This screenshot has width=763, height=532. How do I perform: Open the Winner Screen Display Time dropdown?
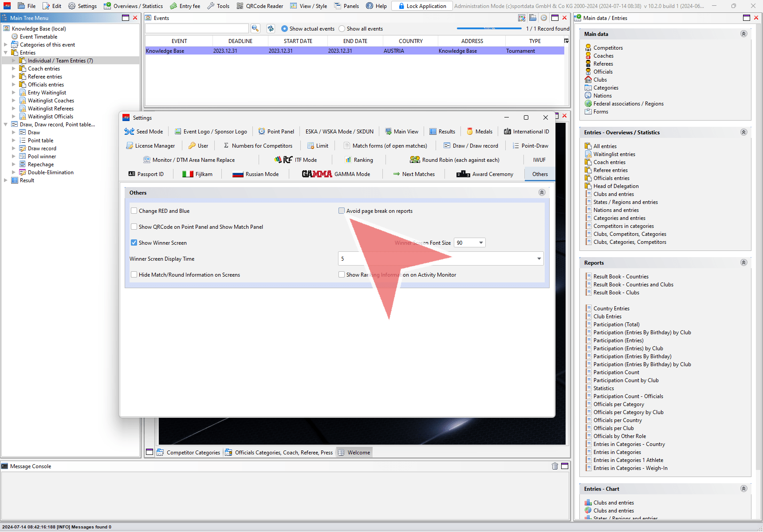pyautogui.click(x=539, y=259)
